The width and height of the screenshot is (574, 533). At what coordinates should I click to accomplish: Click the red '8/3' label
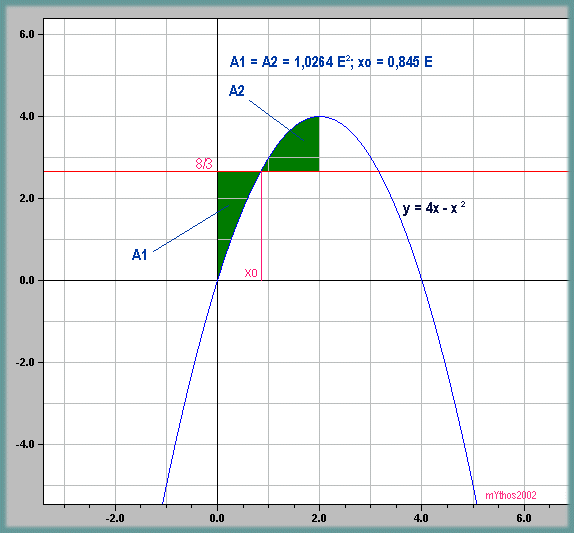(x=204, y=164)
